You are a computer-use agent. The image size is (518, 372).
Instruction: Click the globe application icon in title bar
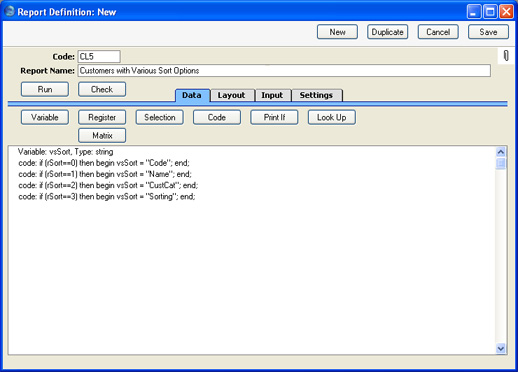click(9, 11)
